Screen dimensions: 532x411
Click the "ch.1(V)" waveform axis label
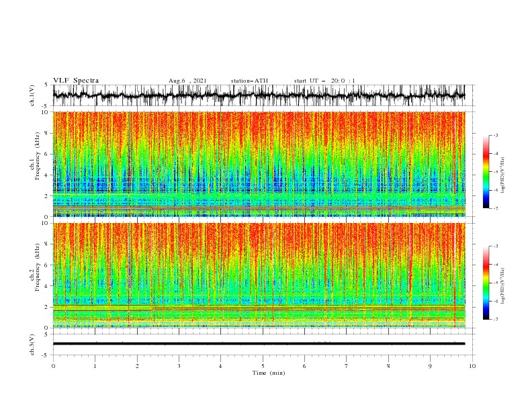point(32,95)
